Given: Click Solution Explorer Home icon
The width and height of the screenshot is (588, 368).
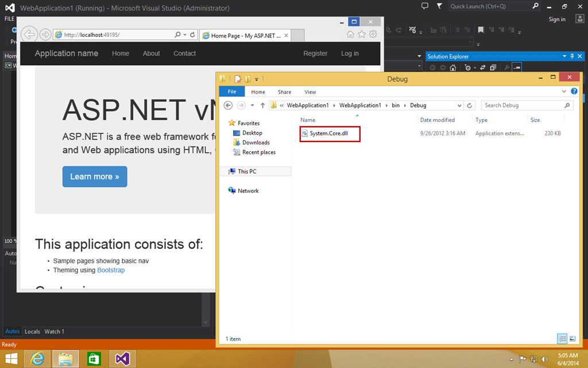Looking at the screenshot, I should (x=453, y=68).
